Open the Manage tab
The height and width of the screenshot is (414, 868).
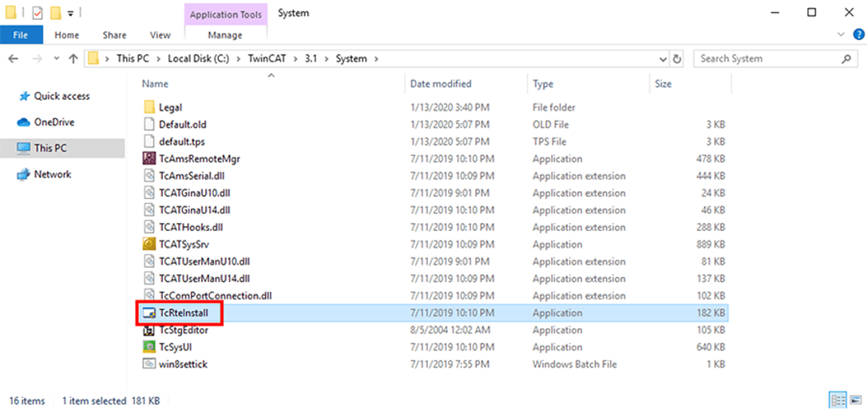pos(225,35)
